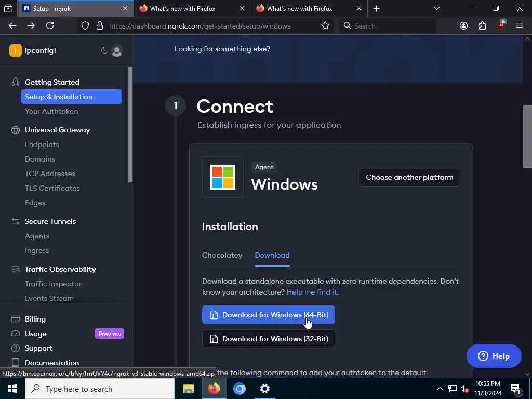Image resolution: width=532 pixels, height=399 pixels.
Task: Click Choose another platform button
Action: (x=409, y=177)
